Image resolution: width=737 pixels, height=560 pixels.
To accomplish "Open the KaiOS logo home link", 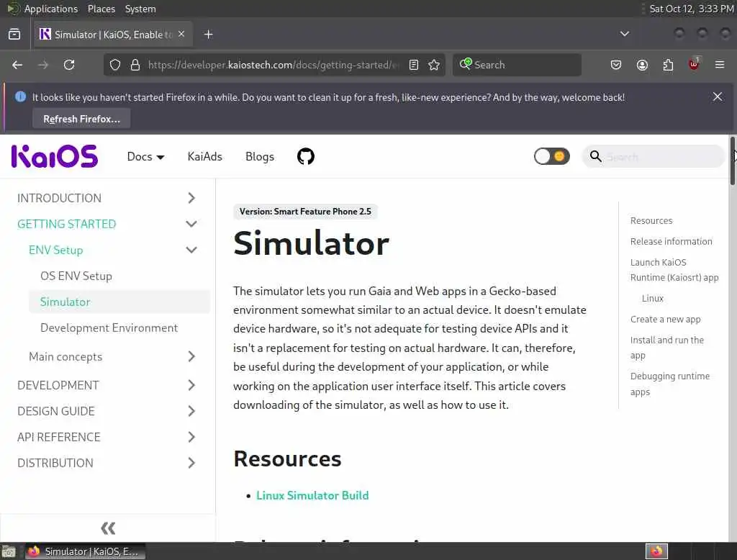I will coord(55,156).
